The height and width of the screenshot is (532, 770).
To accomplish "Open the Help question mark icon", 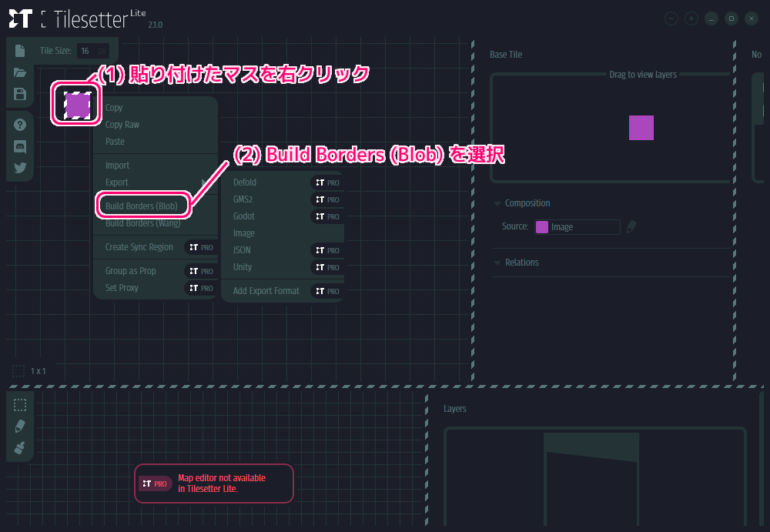I will pyautogui.click(x=20, y=125).
